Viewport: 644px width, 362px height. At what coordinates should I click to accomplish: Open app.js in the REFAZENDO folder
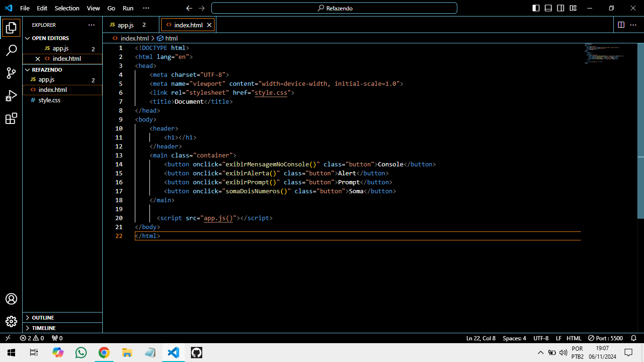pos(62,80)
